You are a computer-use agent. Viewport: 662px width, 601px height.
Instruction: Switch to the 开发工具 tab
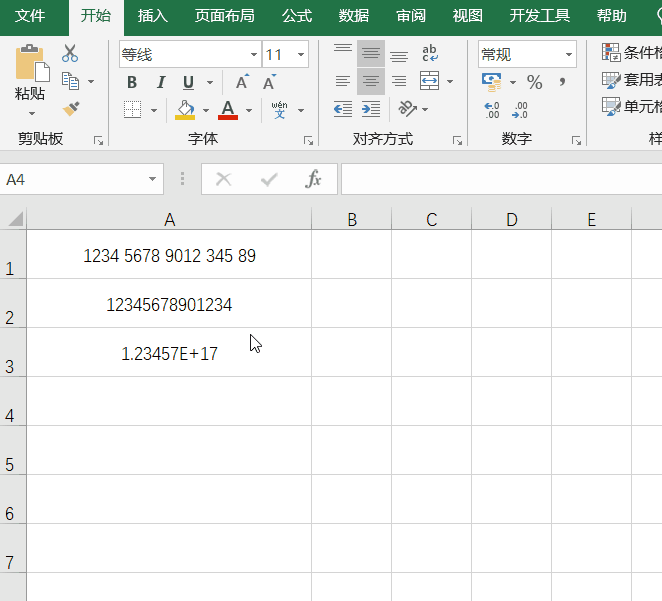pos(540,16)
